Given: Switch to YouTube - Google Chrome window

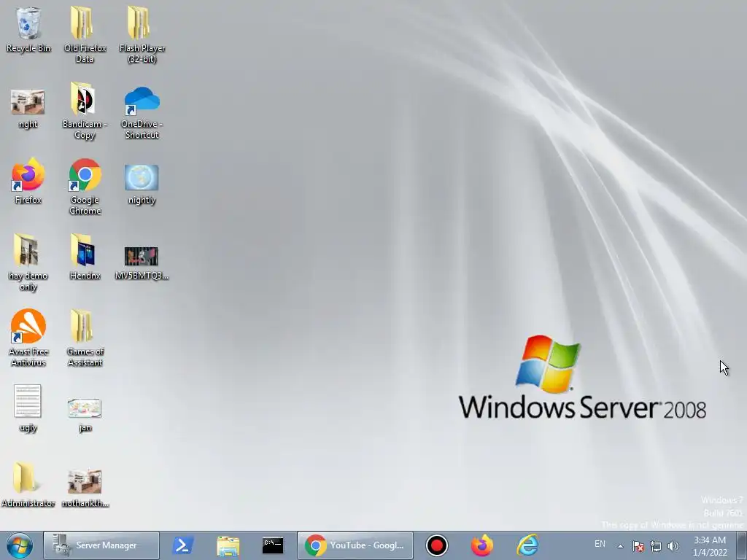Looking at the screenshot, I should (355, 545).
